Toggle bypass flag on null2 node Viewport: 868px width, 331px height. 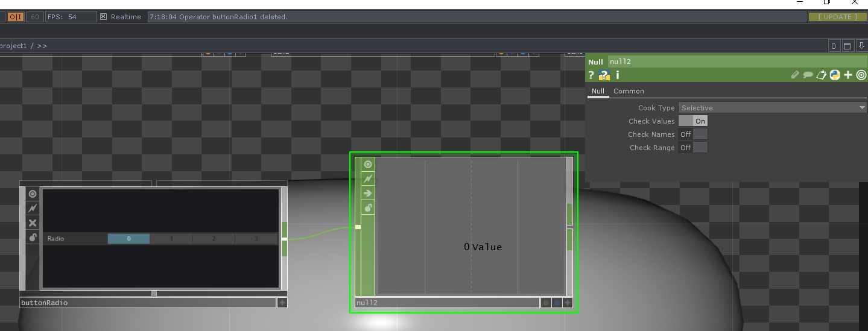[367, 179]
